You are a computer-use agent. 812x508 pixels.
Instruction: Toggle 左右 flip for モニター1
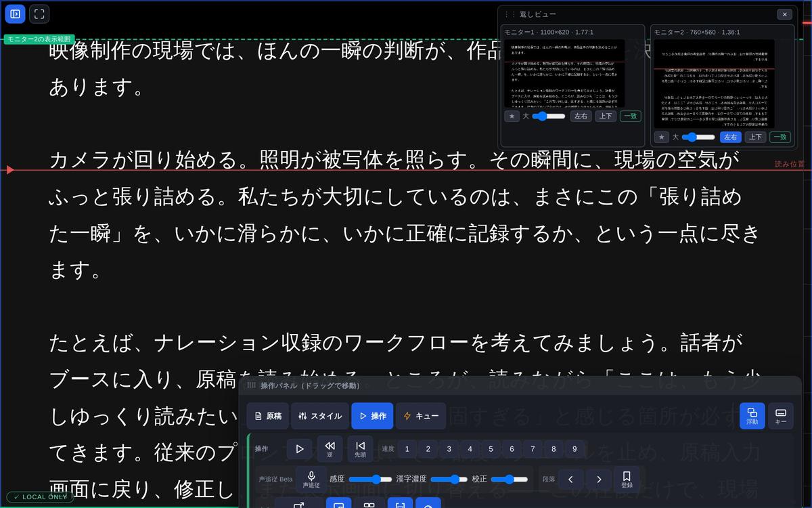click(x=580, y=116)
